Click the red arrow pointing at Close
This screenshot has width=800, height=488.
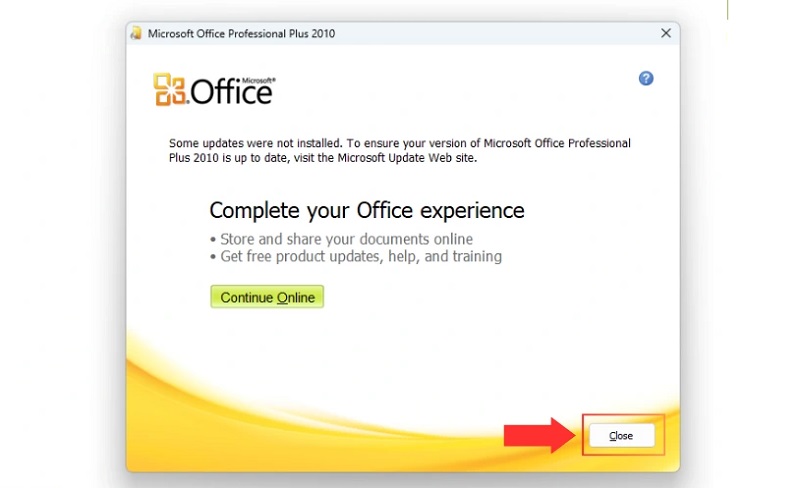(x=538, y=435)
